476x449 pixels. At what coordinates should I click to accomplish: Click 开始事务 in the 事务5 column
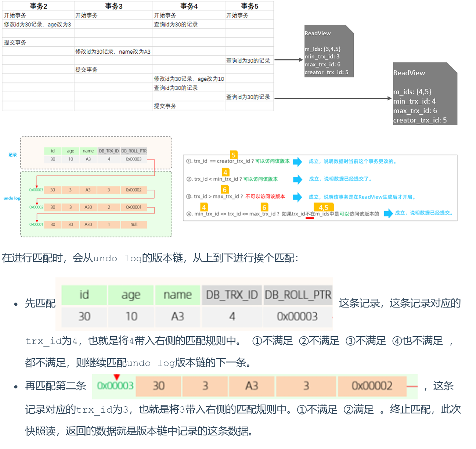tap(237, 15)
